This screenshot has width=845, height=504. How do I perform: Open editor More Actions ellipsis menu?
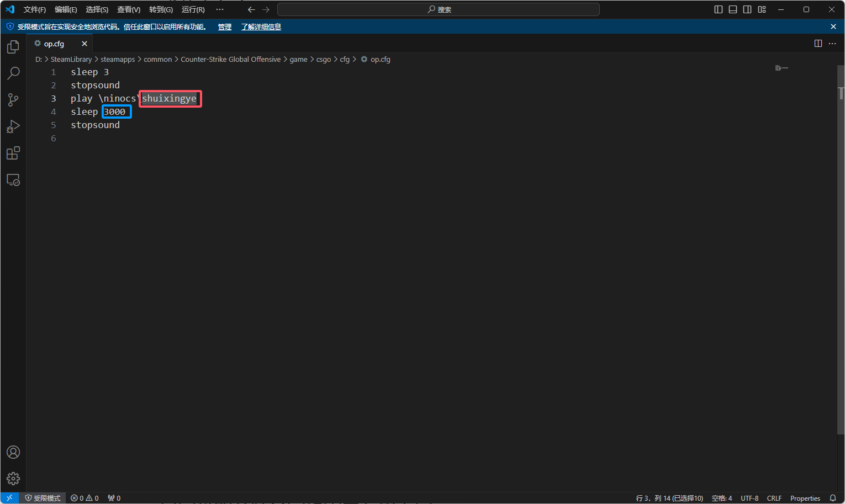832,44
